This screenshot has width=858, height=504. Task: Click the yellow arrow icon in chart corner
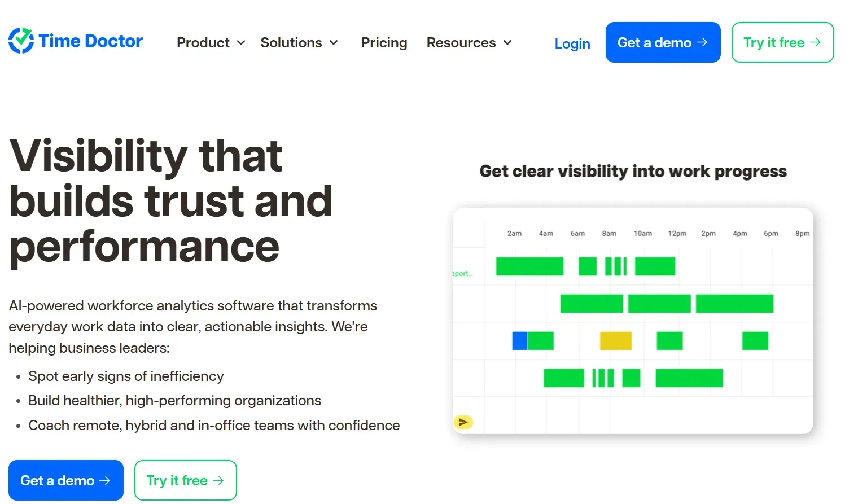463,422
